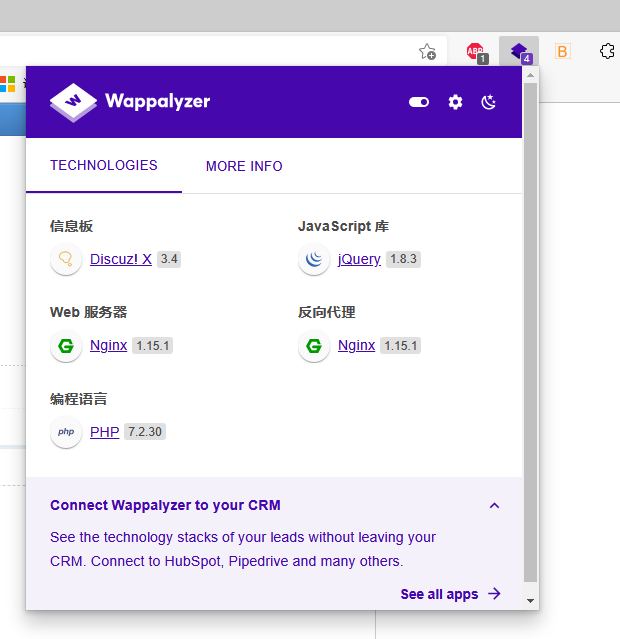
Task: Click the 3.4 version badge
Action: pyautogui.click(x=169, y=259)
